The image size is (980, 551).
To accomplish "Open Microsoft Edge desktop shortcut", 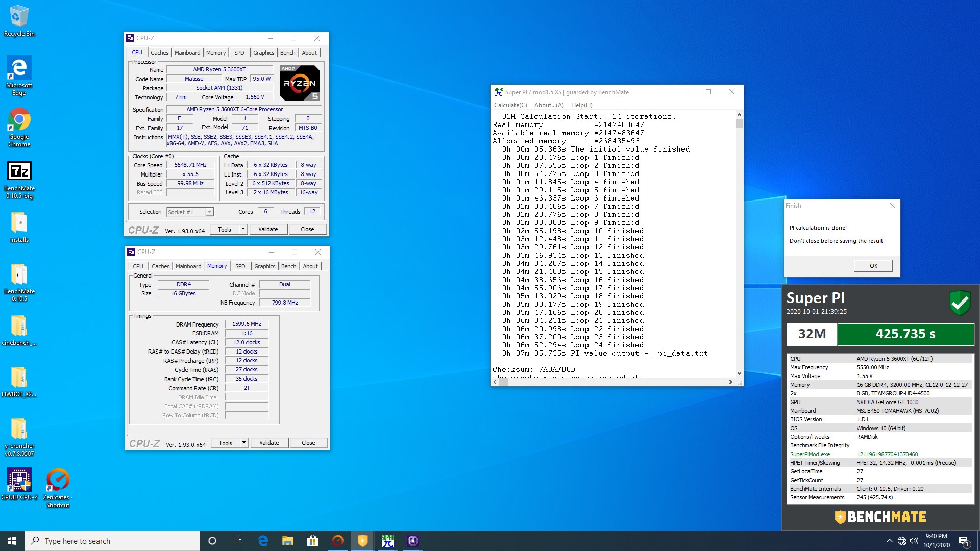I will pos(19,75).
